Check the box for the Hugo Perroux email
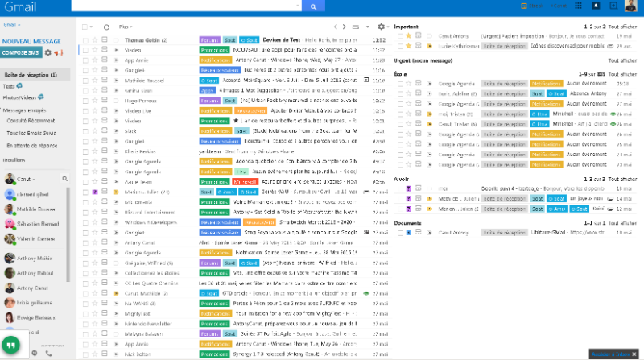The height and width of the screenshot is (360, 644). coord(85,101)
